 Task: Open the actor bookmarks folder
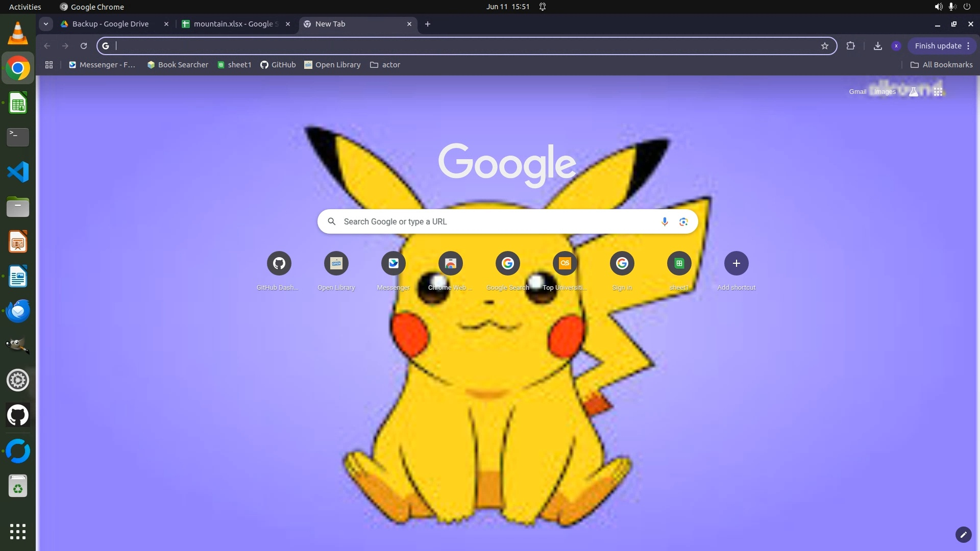tap(385, 65)
